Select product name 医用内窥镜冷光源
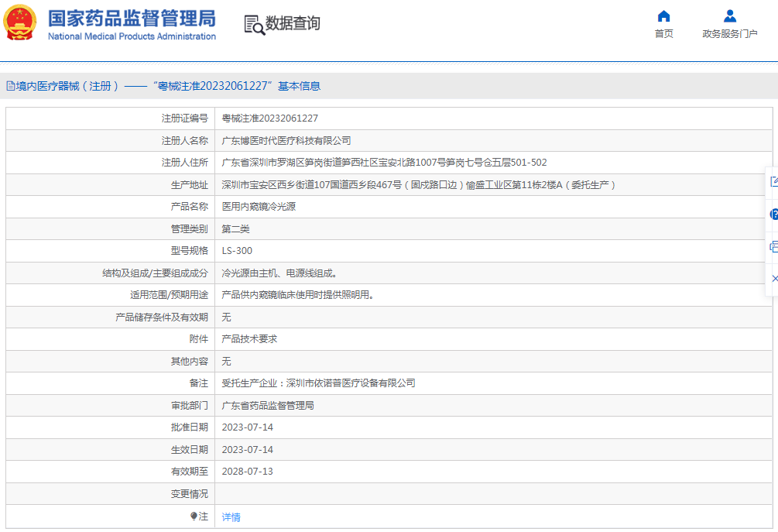 [259, 207]
